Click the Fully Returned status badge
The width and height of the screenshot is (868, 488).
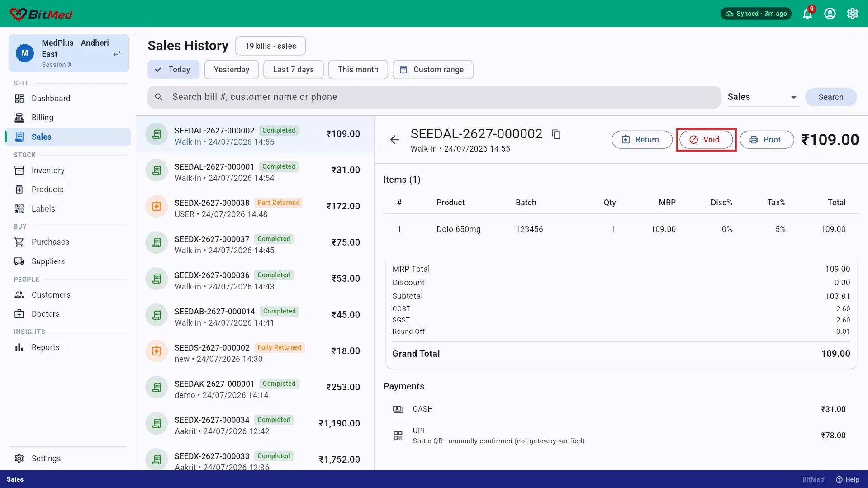coord(280,348)
